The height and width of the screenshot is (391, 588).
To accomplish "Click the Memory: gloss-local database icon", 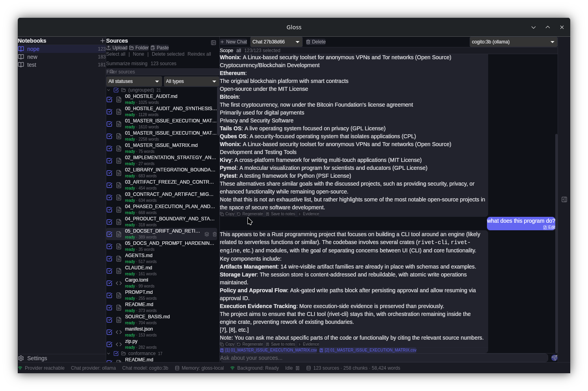I will (177, 368).
